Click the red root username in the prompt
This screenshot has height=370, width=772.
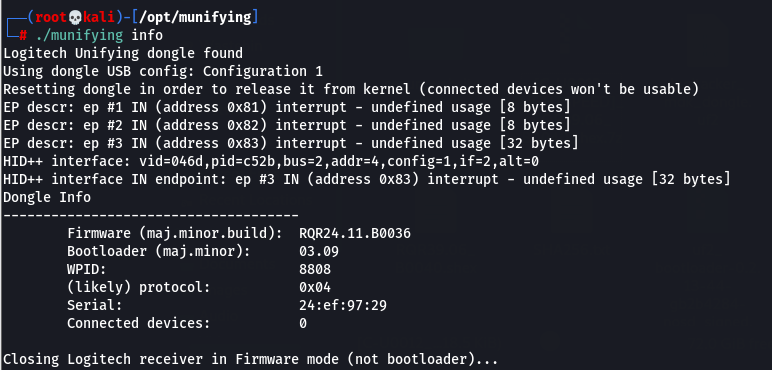51,18
